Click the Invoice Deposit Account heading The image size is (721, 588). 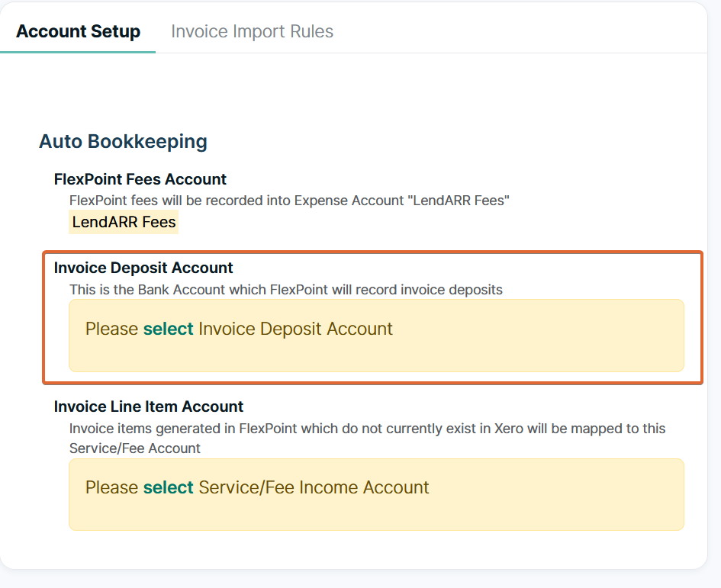pos(143,268)
